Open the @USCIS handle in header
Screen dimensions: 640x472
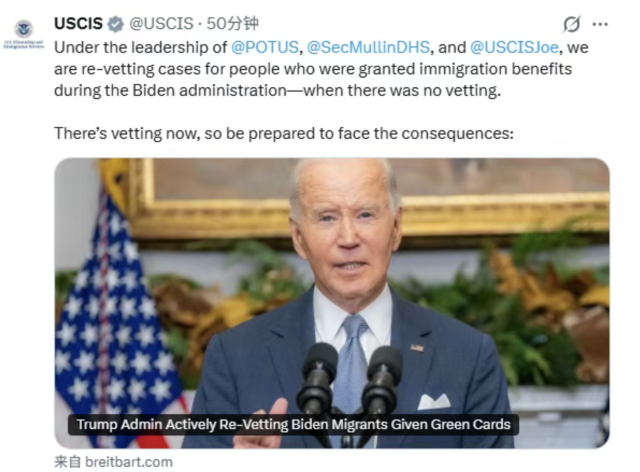(x=161, y=24)
